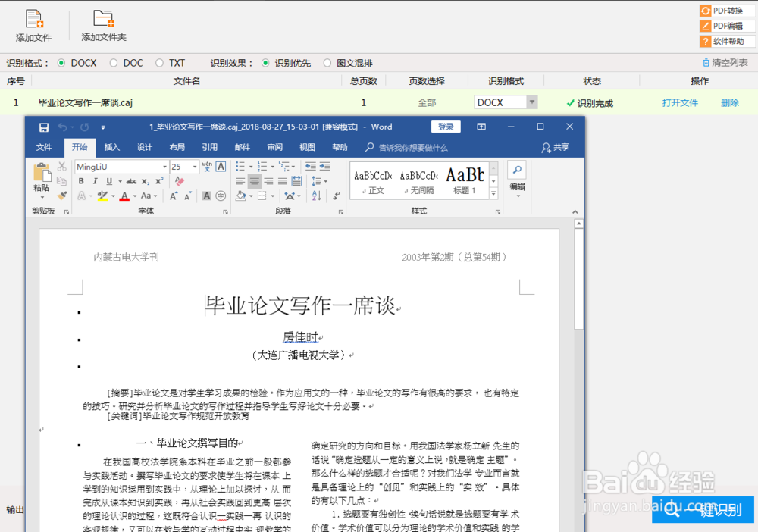Open the PDF编辑 tool
This screenshot has height=532, width=758.
(726, 25)
